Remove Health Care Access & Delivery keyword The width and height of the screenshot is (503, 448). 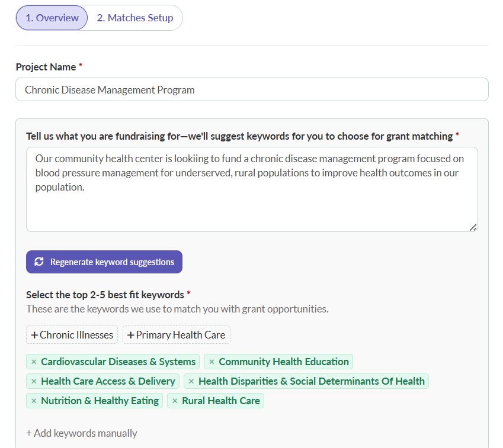(34, 381)
